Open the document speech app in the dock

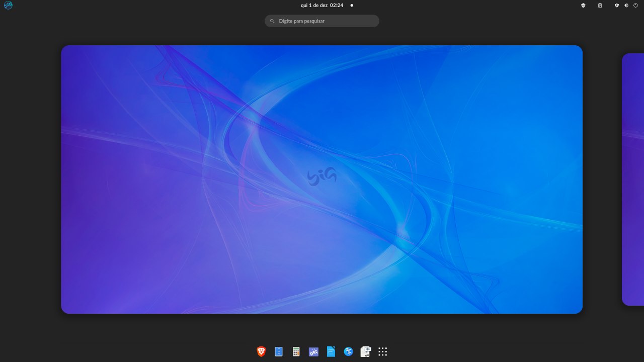366,352
